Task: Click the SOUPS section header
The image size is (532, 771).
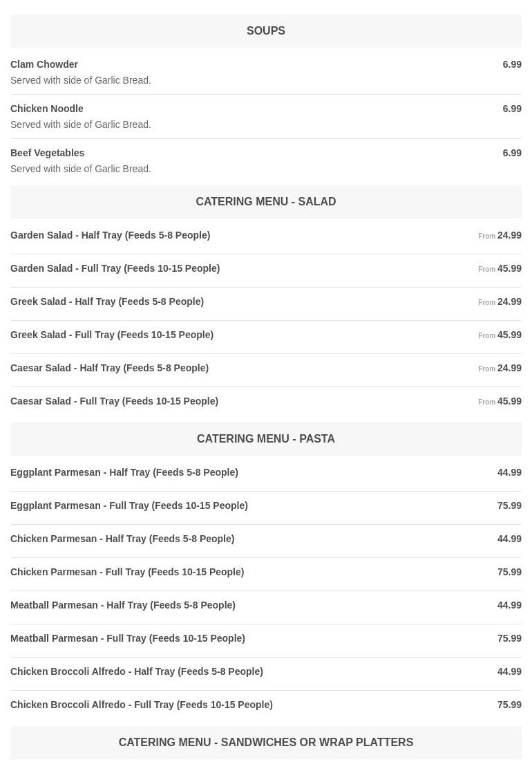Action: (266, 31)
